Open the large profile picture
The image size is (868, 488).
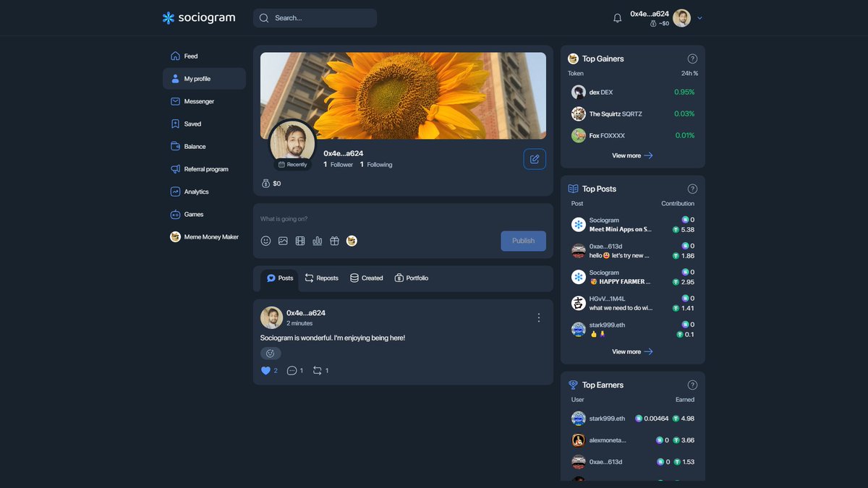tap(292, 143)
